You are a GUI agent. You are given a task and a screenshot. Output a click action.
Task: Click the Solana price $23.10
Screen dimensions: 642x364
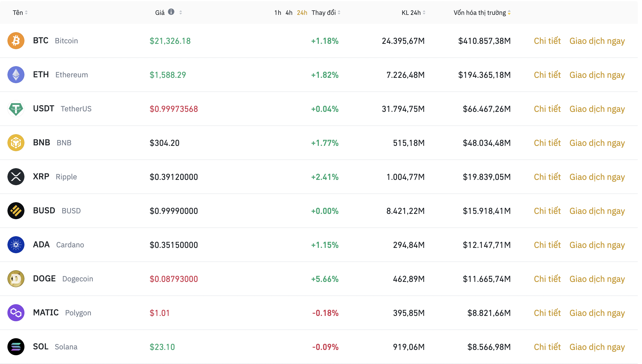(162, 347)
